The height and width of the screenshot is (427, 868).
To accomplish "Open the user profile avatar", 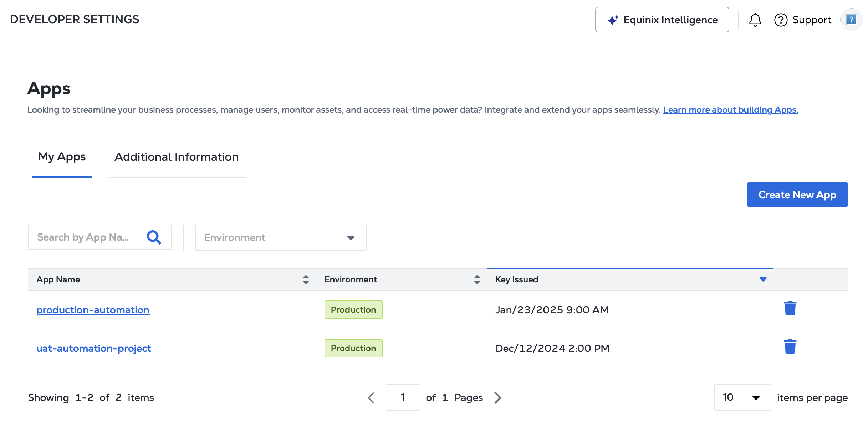I will [851, 20].
